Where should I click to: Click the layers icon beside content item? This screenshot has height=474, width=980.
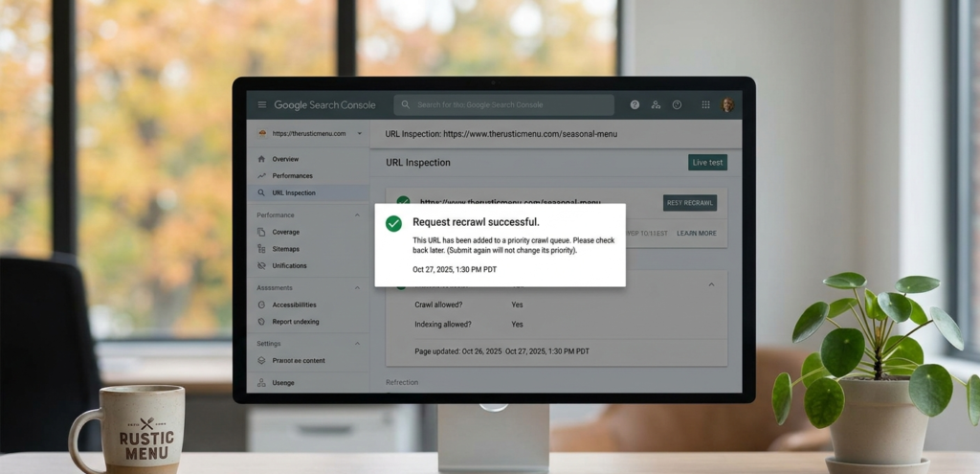[x=261, y=361]
